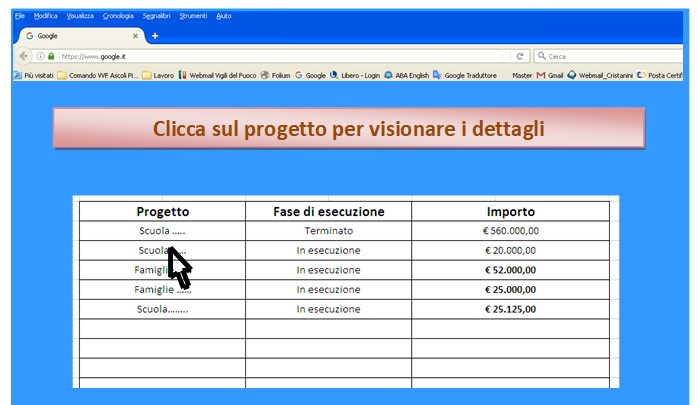Open the Segnalibri menu
The width and height of the screenshot is (698, 405).
coord(156,16)
